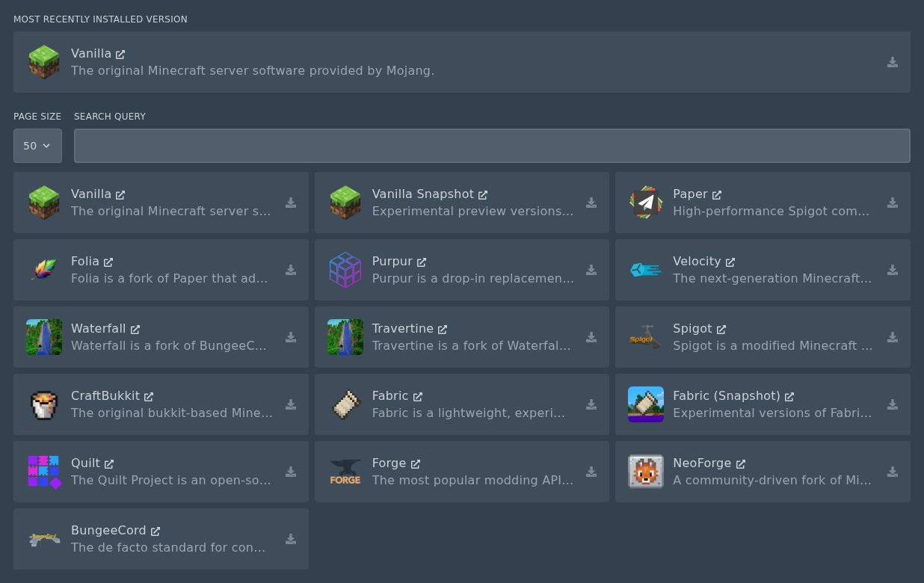Open Page Size dropdown showing 50

(x=37, y=146)
